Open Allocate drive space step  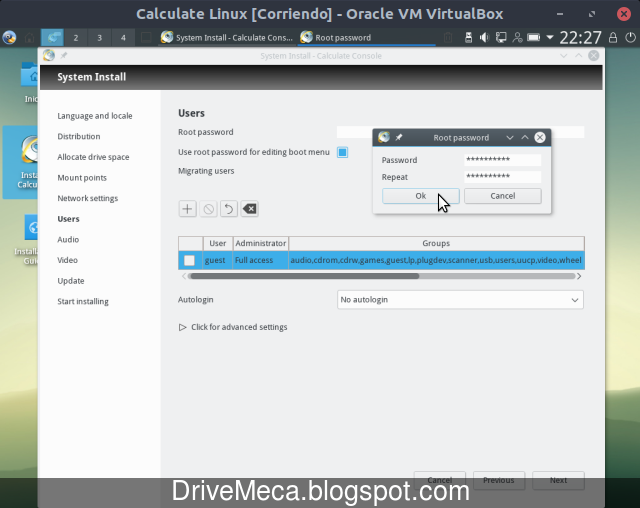click(93, 157)
